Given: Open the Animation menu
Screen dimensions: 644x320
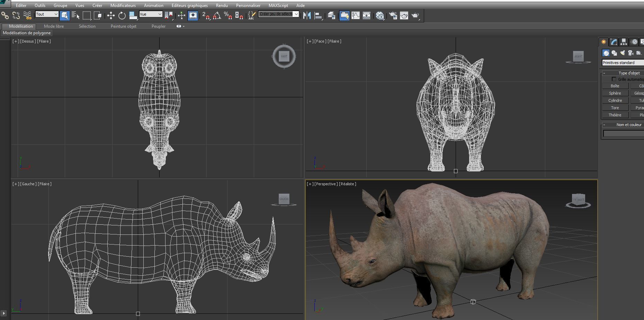Looking at the screenshot, I should click(x=154, y=6).
